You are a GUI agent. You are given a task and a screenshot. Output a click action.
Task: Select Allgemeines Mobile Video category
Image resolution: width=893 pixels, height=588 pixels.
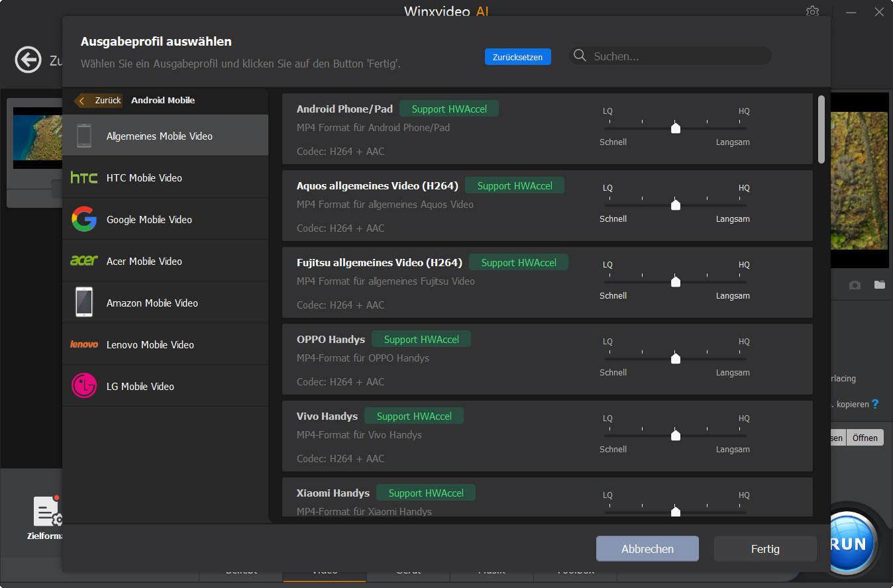[x=165, y=136]
